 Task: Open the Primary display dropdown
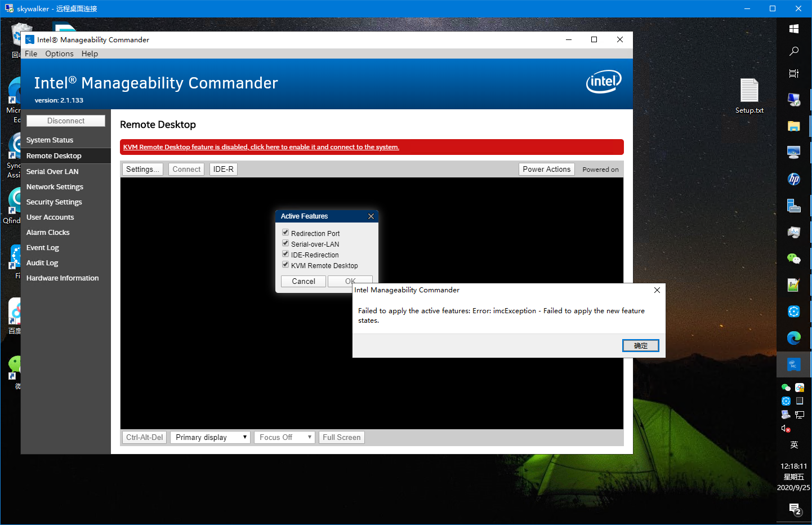[209, 437]
